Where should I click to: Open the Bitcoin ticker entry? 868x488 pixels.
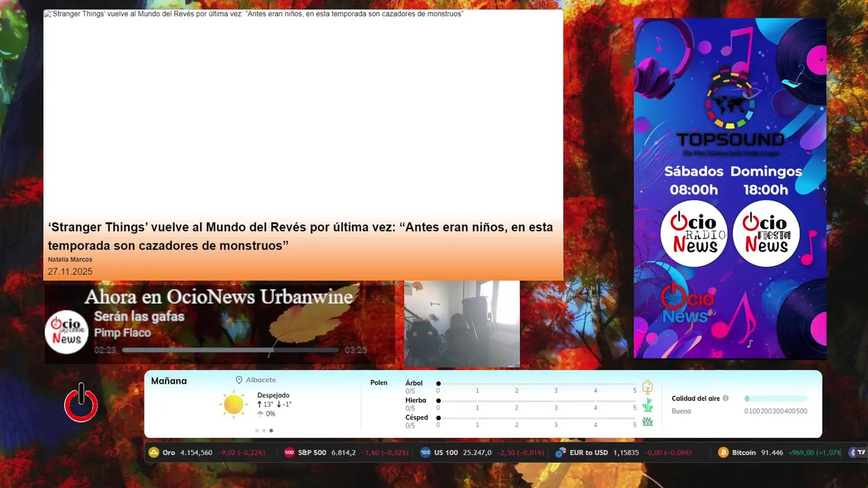pyautogui.click(x=780, y=452)
